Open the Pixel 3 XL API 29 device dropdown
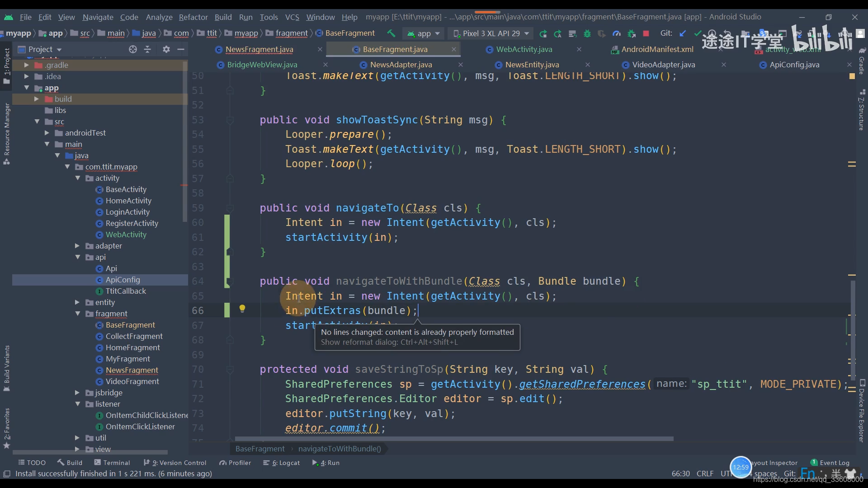This screenshot has height=488, width=868. [491, 33]
